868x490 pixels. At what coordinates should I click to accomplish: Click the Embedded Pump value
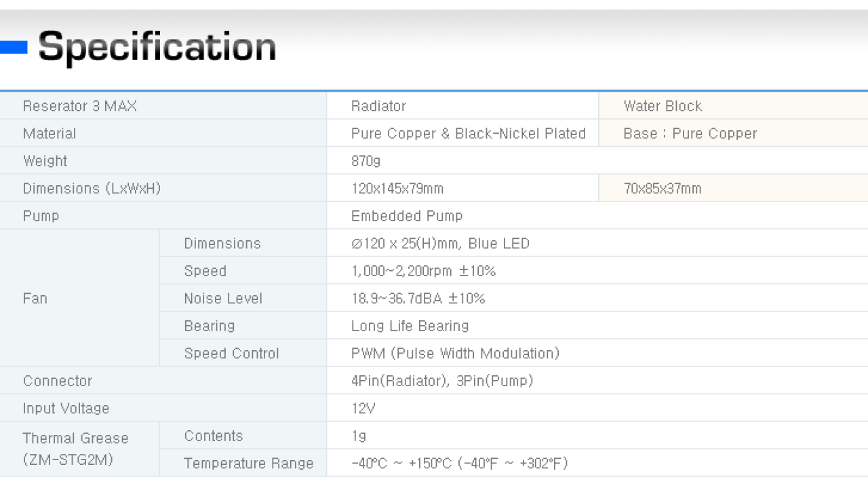[x=407, y=216]
